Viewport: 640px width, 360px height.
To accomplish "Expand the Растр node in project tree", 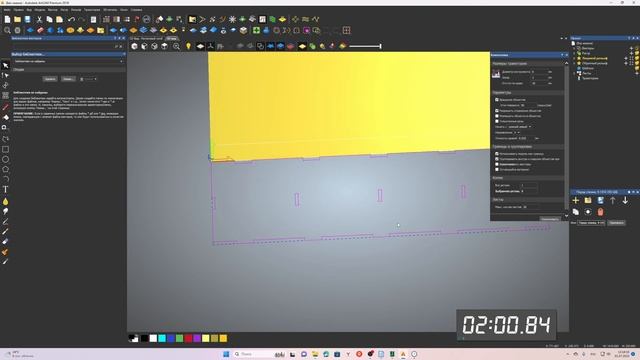I will (574, 53).
